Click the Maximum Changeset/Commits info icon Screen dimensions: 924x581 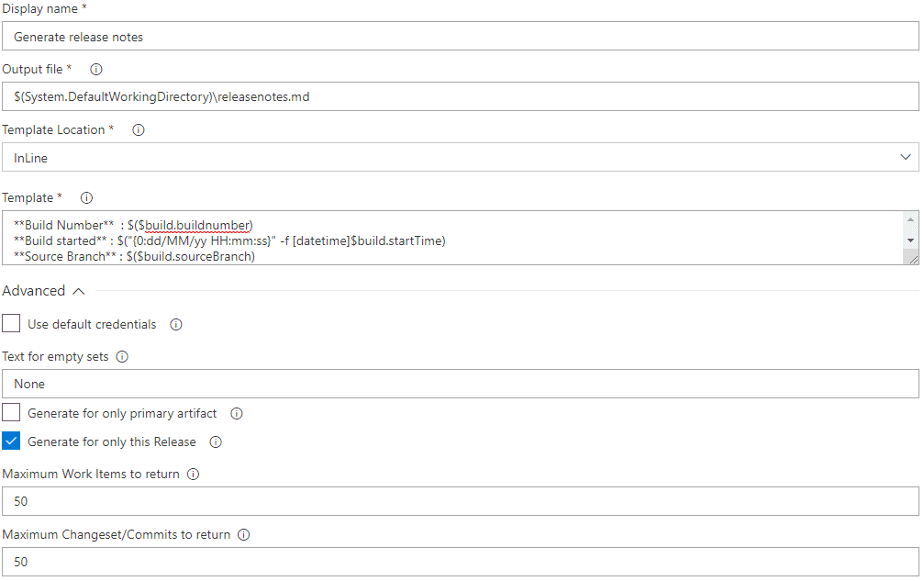pyautogui.click(x=243, y=534)
